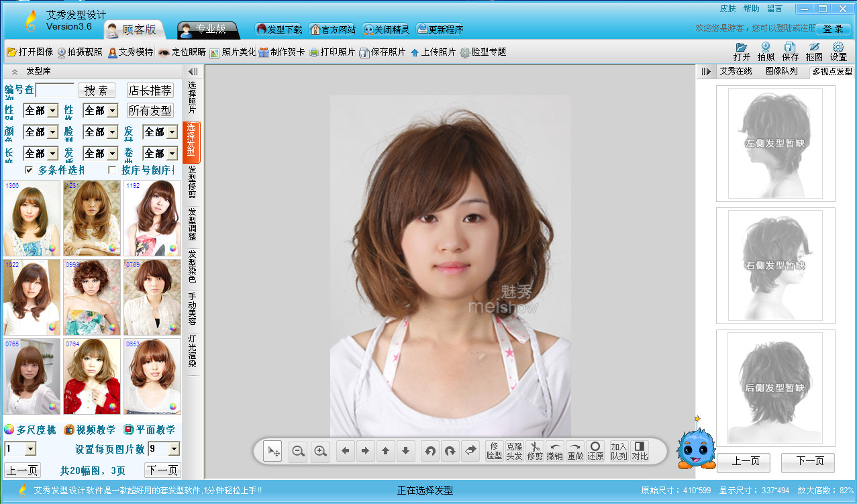
Task: Enable the 按序号倒序 checkbox
Action: [112, 170]
